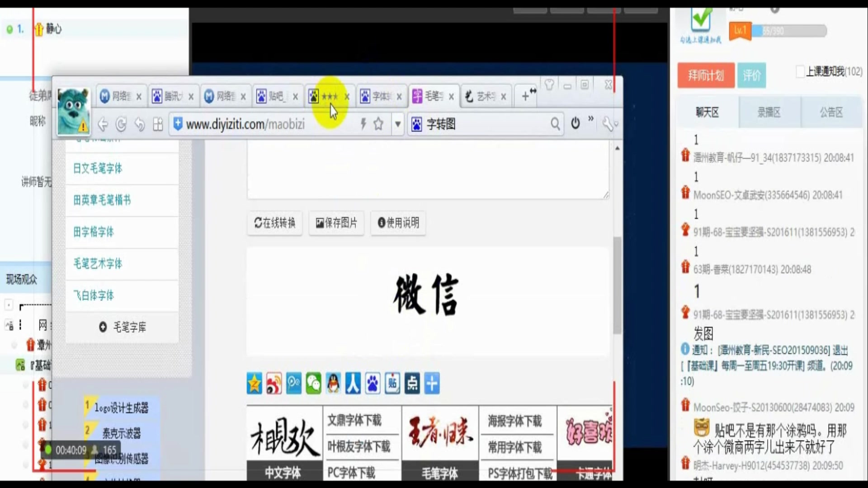
Task: Switch to the 公告区 announcements tab
Action: [832, 113]
